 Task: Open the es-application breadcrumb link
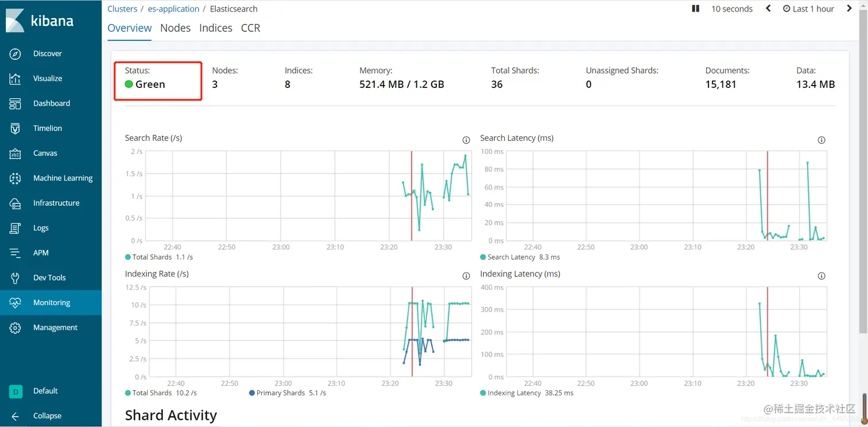pos(173,9)
